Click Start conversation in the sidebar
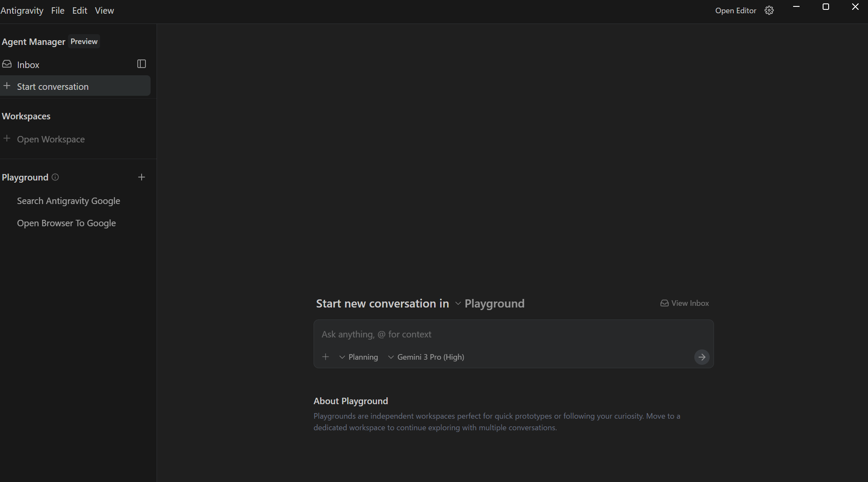 53,86
